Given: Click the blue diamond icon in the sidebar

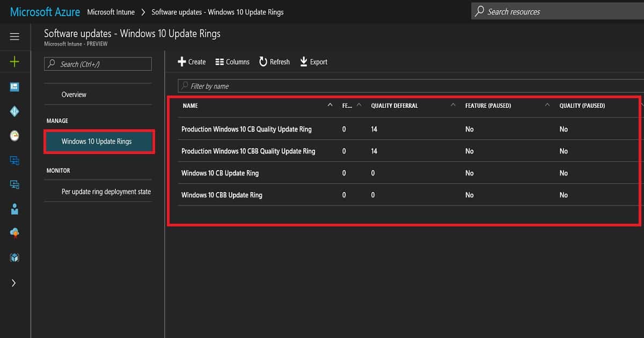Looking at the screenshot, I should point(14,112).
